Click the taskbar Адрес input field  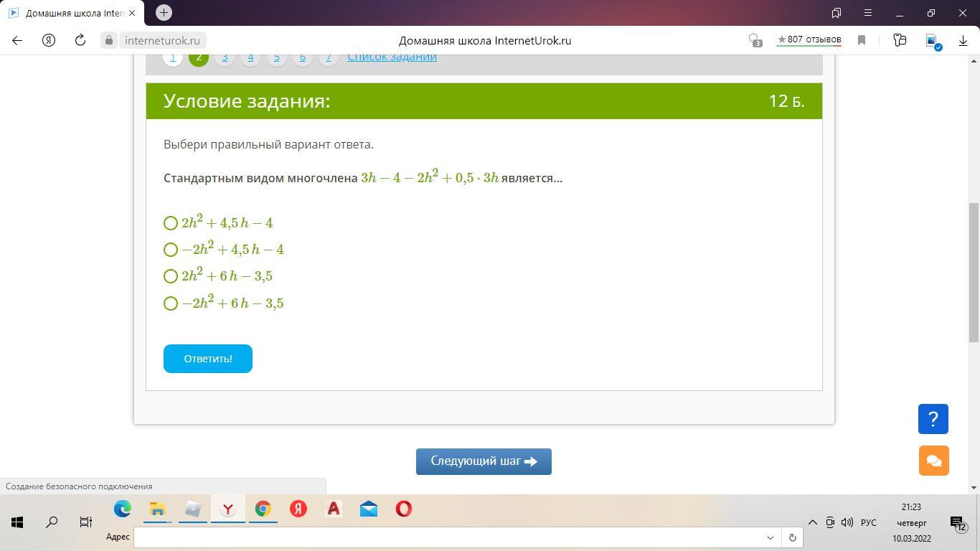point(448,537)
